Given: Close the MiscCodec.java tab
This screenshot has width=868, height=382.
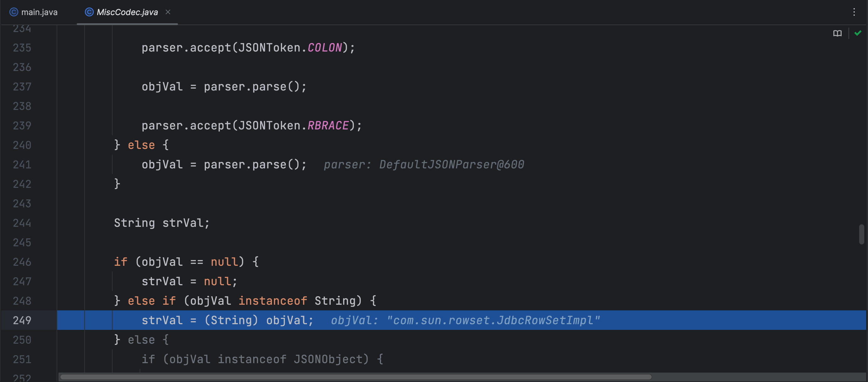Looking at the screenshot, I should [x=168, y=12].
